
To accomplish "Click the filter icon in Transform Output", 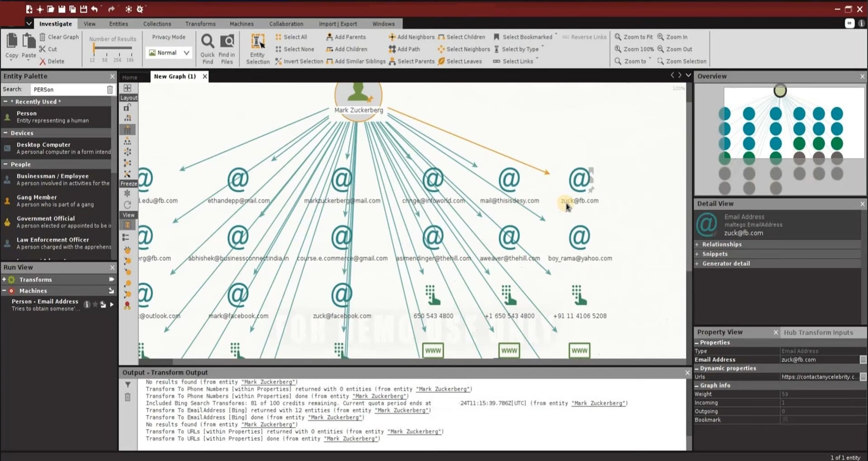I will click(x=128, y=385).
